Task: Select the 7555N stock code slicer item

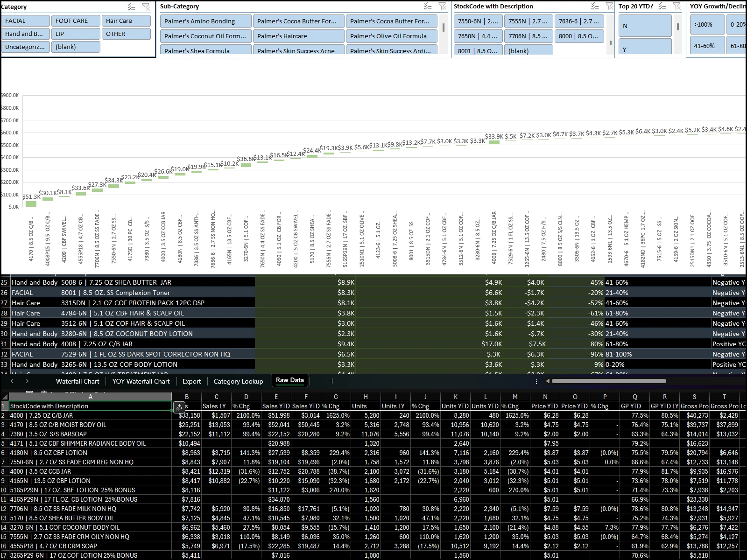Action: [x=529, y=21]
